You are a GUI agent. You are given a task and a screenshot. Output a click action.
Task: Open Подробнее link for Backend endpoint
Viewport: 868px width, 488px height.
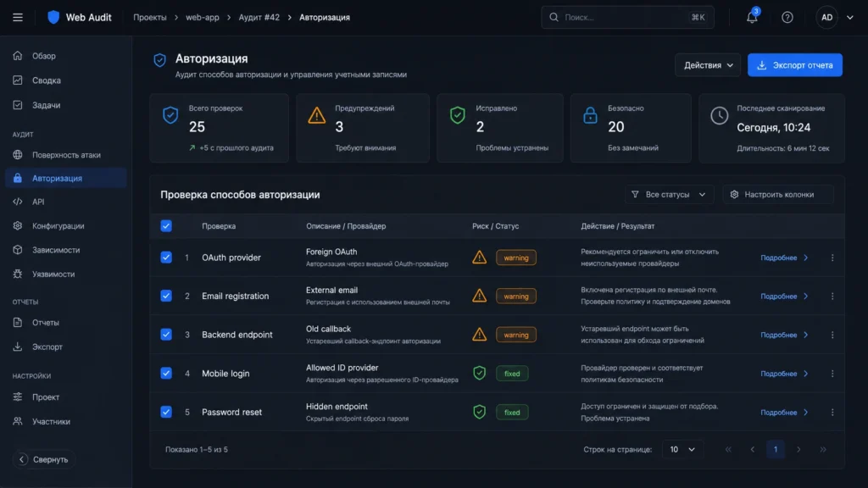[x=784, y=335]
